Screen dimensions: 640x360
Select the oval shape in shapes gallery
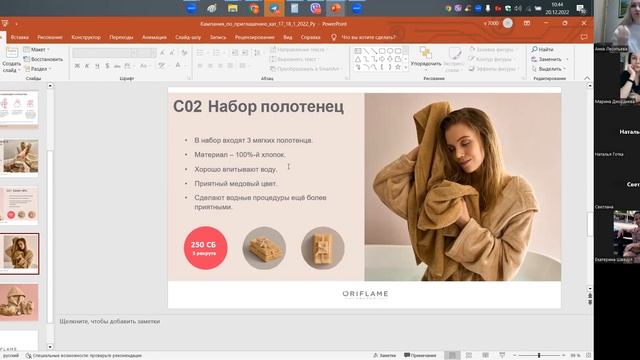click(x=390, y=51)
